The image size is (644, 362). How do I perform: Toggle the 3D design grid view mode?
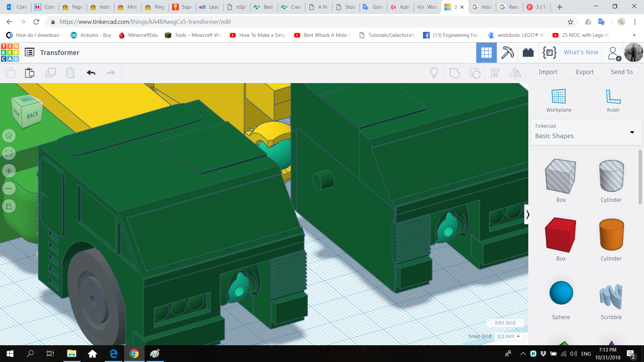point(486,52)
